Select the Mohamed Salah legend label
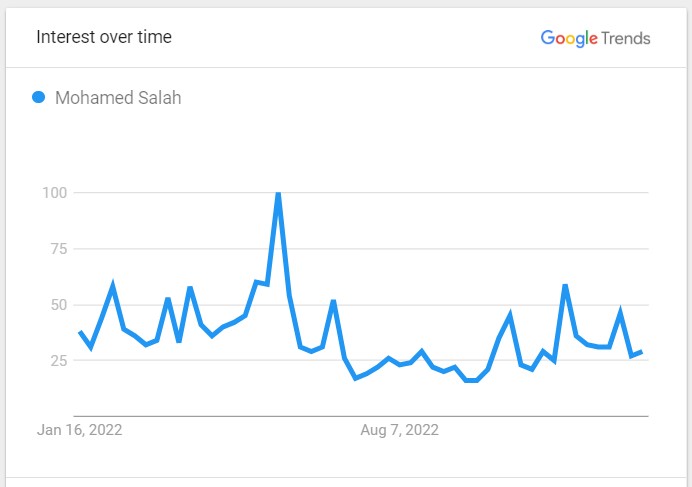This screenshot has width=692, height=487. click(118, 98)
